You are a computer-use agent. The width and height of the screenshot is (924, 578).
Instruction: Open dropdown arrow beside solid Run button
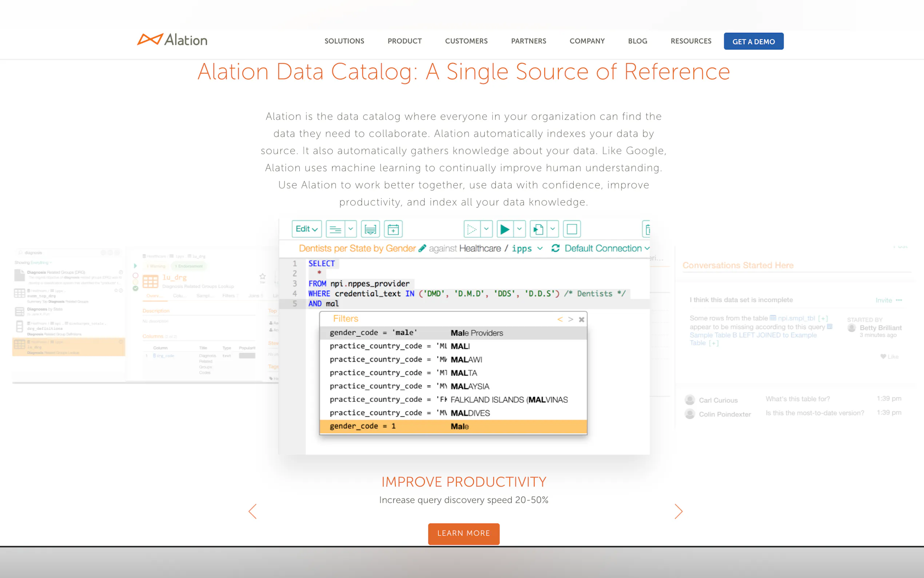coord(519,229)
